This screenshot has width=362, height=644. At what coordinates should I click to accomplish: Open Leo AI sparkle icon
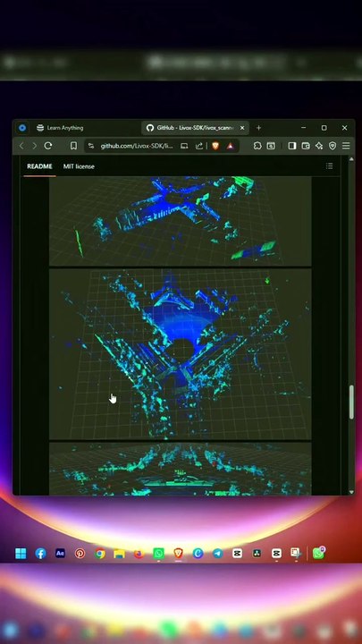(x=319, y=146)
